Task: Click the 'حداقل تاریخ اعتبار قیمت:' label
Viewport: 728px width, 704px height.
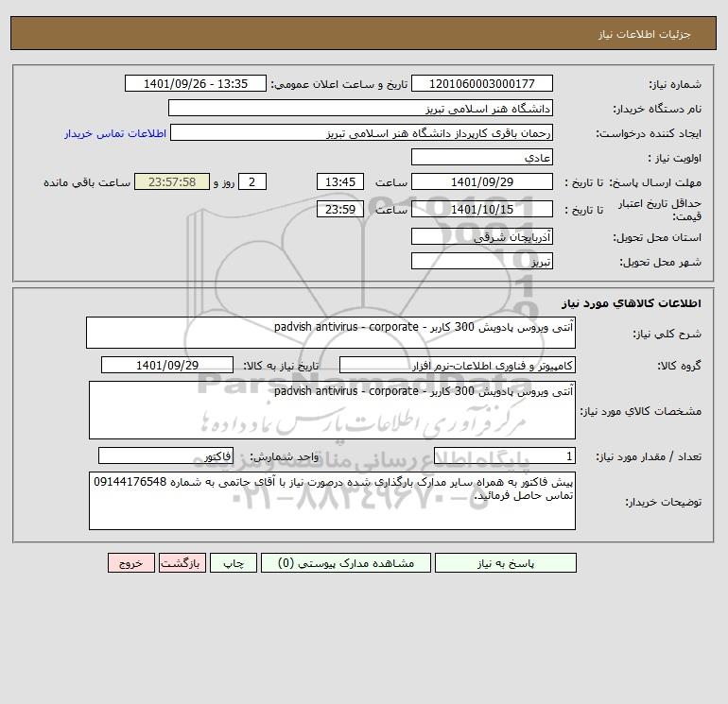Action: point(660,210)
